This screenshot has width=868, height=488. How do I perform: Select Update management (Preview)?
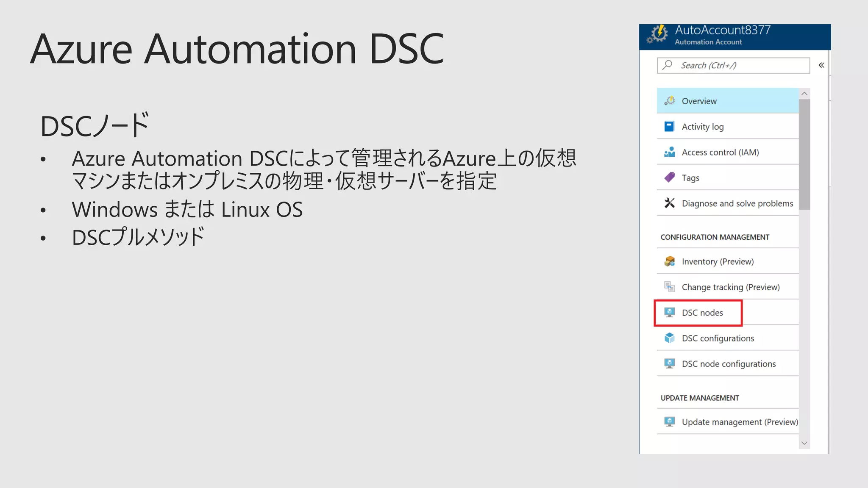(x=740, y=422)
